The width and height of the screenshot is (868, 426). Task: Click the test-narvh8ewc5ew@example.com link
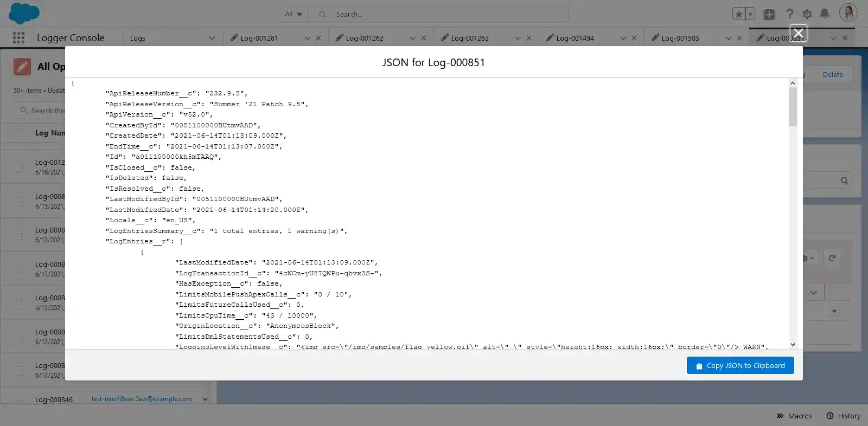[x=142, y=399]
